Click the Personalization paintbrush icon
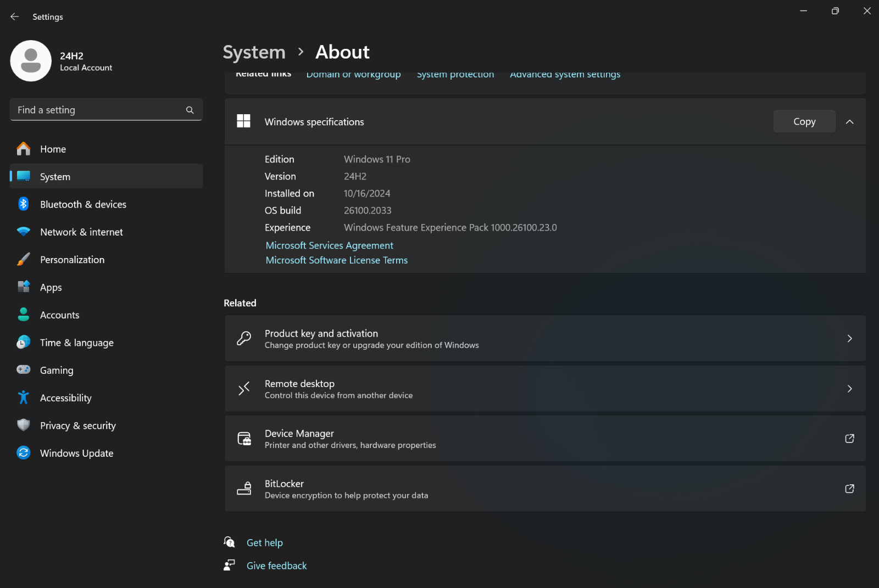This screenshot has width=879, height=588. [x=24, y=259]
